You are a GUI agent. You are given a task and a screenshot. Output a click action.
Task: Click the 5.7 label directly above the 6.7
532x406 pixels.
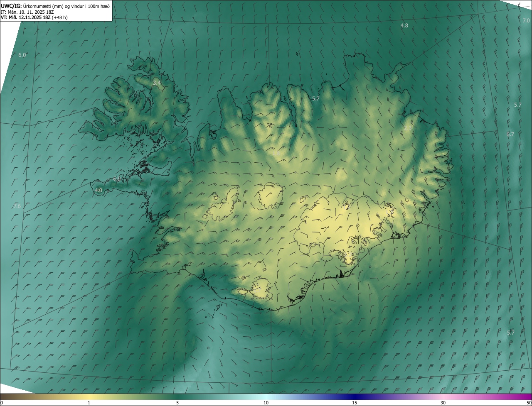(517, 105)
